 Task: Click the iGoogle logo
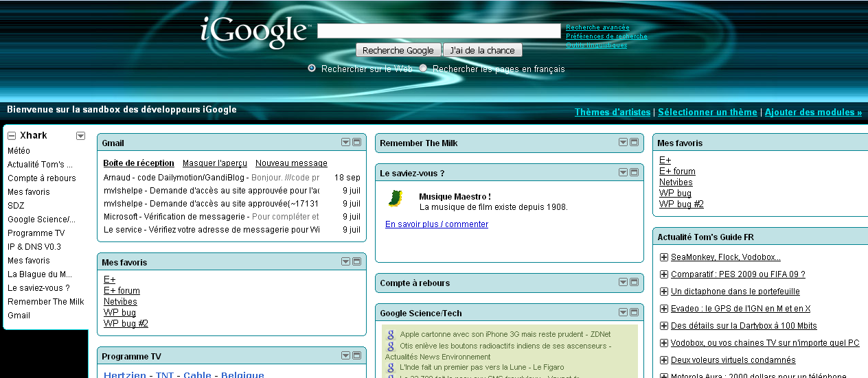pyautogui.click(x=255, y=31)
